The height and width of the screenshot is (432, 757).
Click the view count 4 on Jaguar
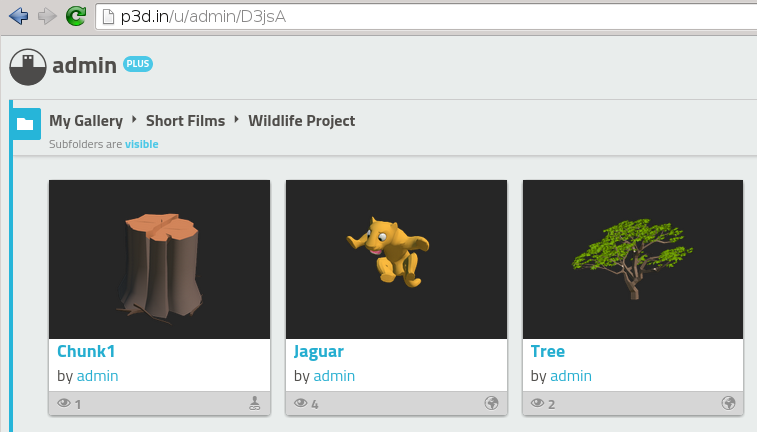click(x=315, y=404)
